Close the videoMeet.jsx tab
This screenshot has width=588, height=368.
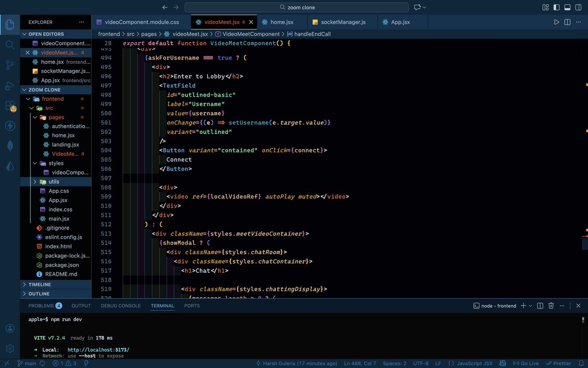(251, 22)
